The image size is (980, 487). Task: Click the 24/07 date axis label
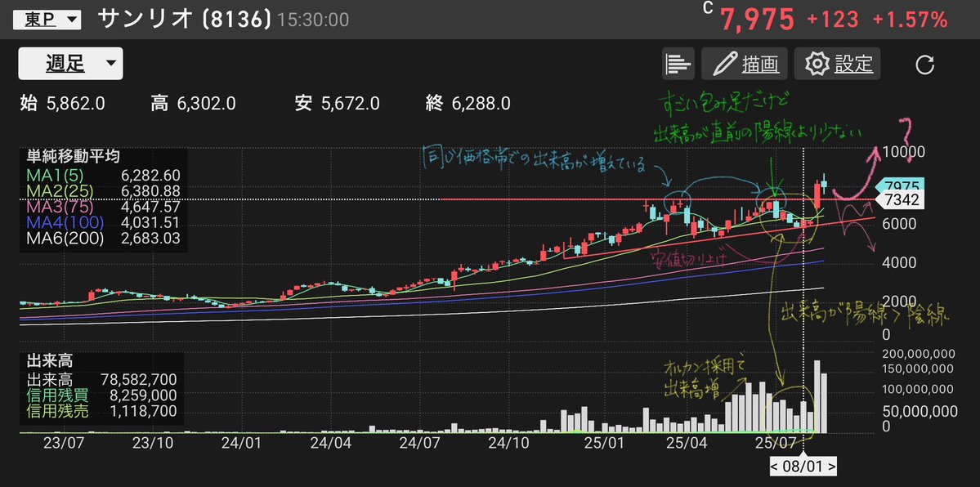tap(419, 445)
